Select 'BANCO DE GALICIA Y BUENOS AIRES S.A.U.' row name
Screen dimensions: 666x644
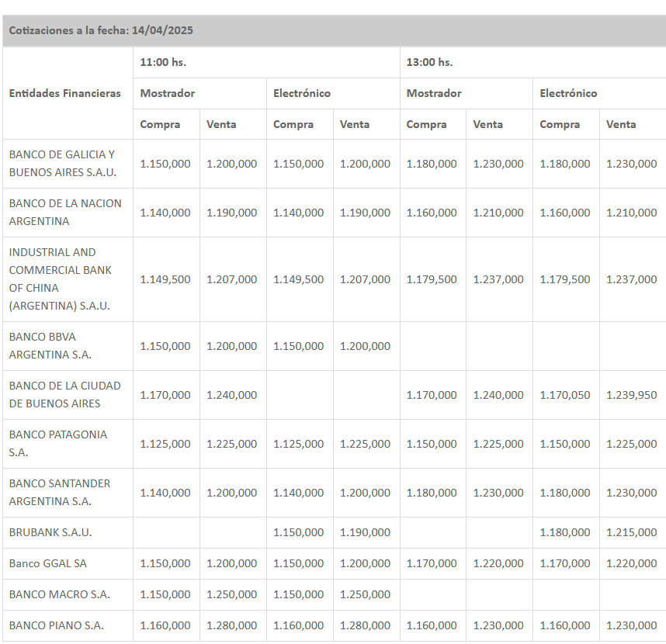tap(63, 164)
